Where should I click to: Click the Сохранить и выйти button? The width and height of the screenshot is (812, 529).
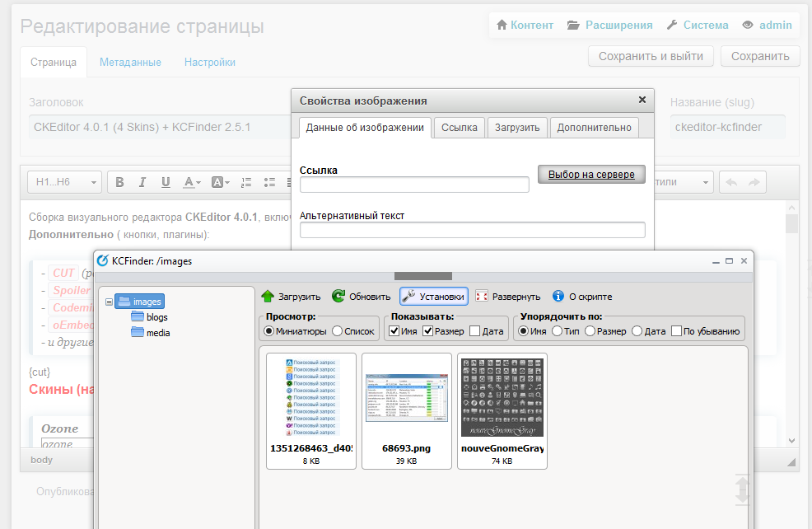(x=651, y=56)
